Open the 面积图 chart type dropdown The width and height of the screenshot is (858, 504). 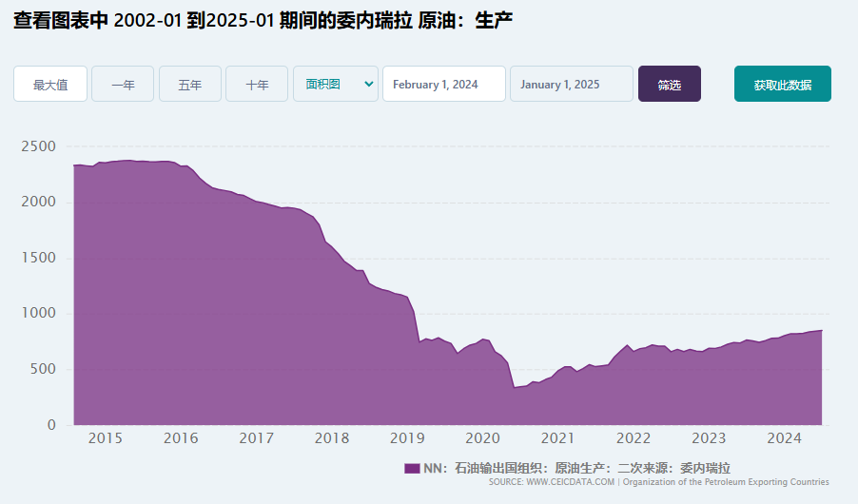(336, 84)
